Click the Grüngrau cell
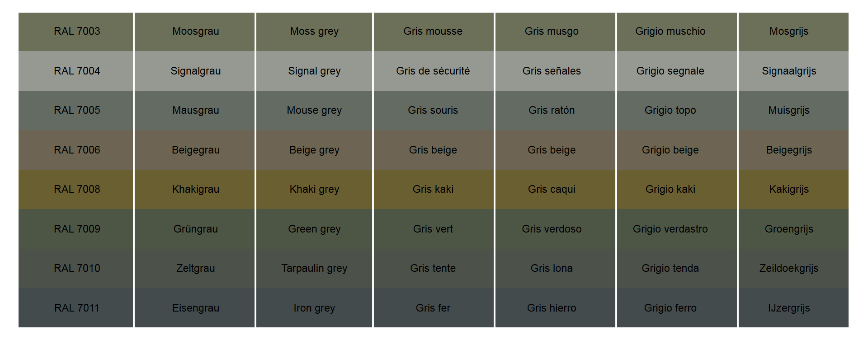This screenshot has width=868, height=340. pos(195,229)
